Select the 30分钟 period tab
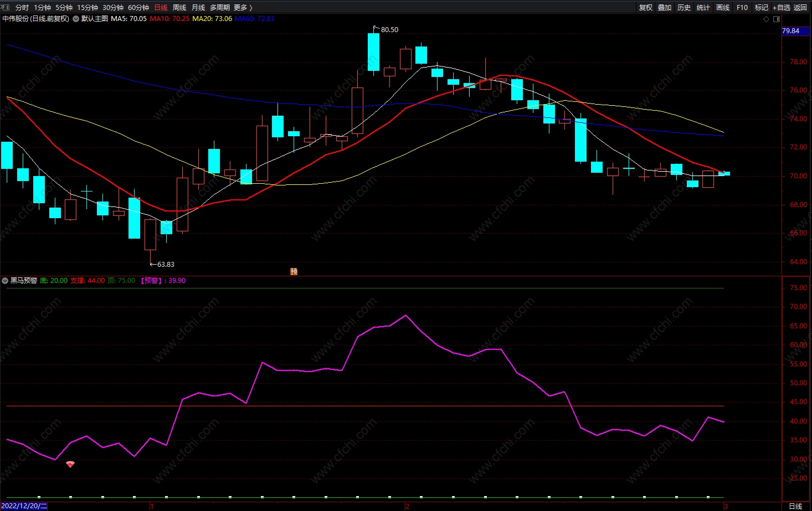 (x=112, y=7)
